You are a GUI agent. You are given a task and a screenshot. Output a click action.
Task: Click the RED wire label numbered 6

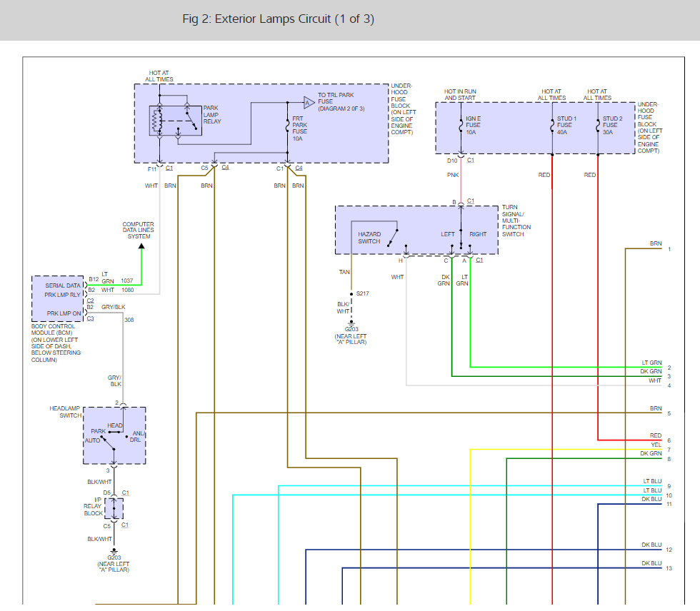(655, 435)
